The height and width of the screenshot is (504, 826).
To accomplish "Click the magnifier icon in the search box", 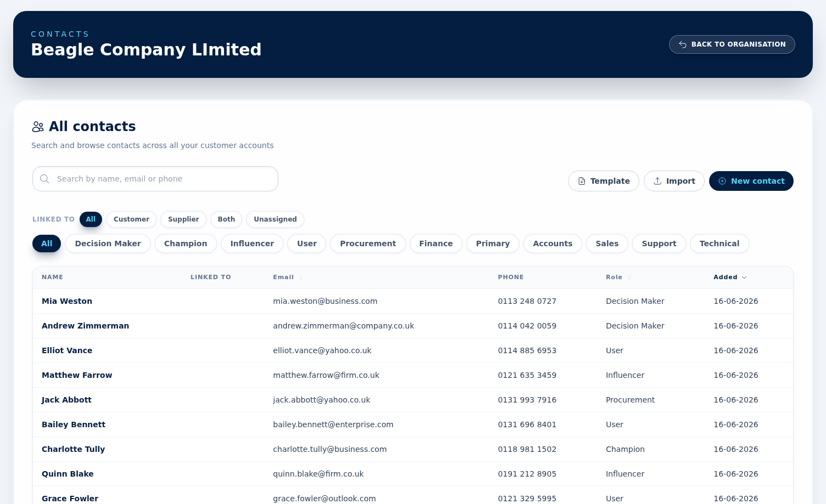I will pos(45,179).
